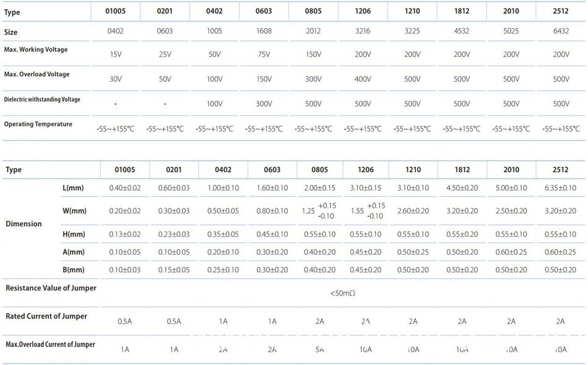The height and width of the screenshot is (365, 588).
Task: Select the 1812 header in lower table
Action: click(462, 170)
